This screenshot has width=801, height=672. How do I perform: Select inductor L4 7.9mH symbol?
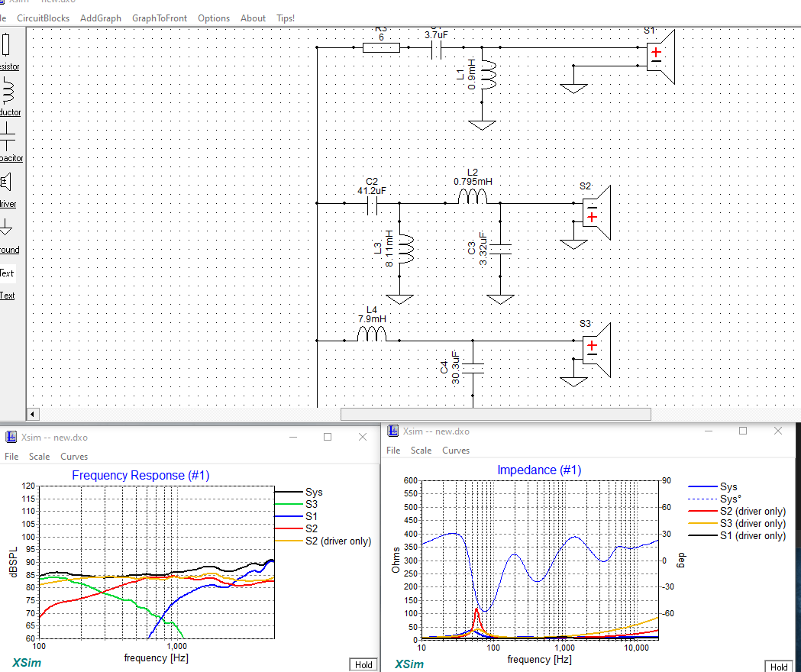(371, 334)
